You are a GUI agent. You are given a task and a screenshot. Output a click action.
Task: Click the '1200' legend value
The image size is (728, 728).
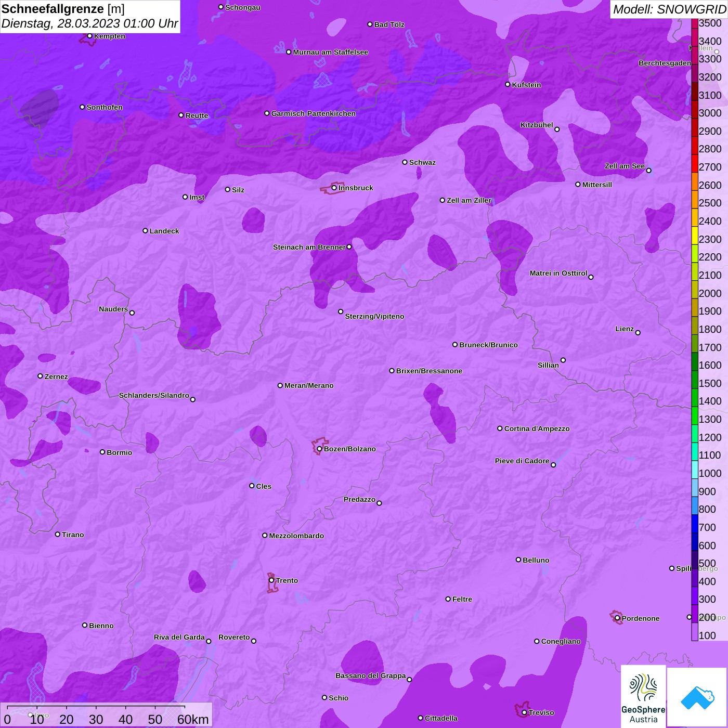(710, 437)
